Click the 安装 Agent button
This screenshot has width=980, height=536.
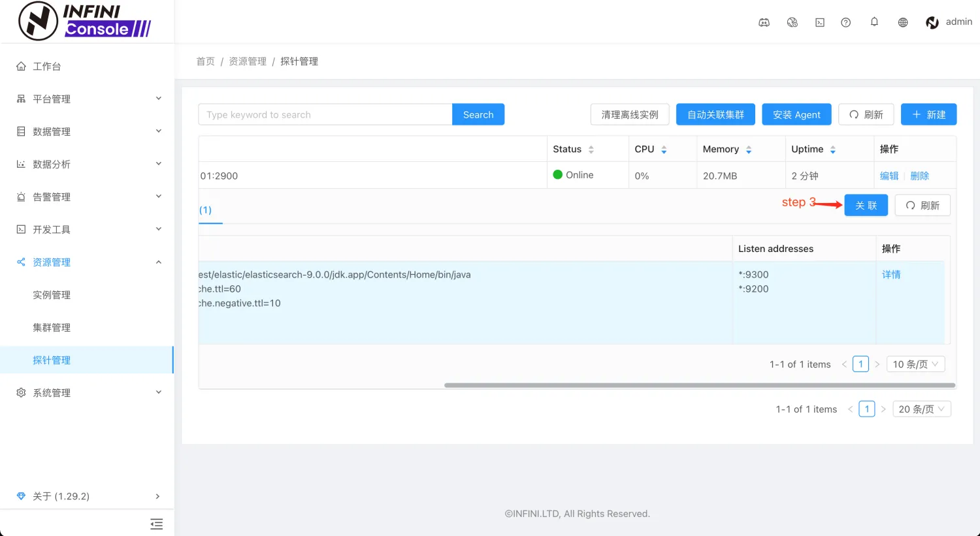[796, 114]
